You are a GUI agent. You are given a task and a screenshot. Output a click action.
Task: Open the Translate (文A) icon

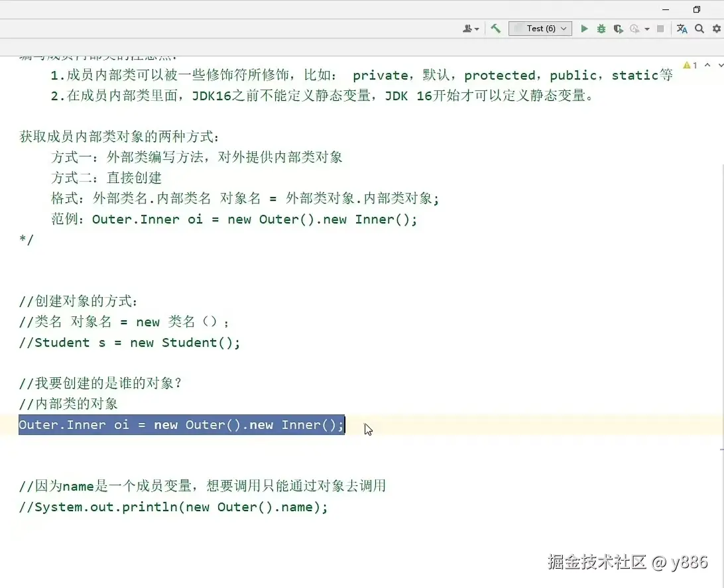click(x=682, y=29)
